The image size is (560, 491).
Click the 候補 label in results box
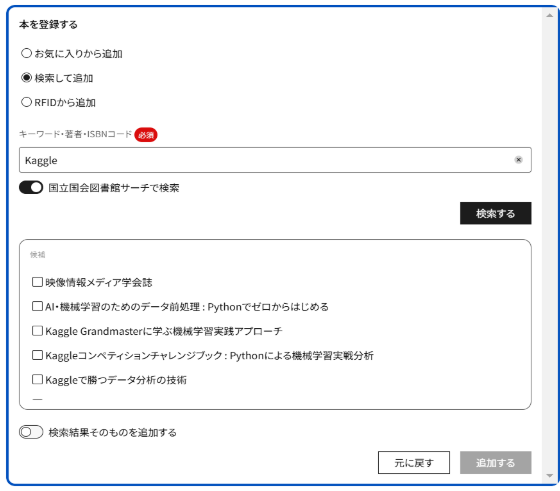38,255
